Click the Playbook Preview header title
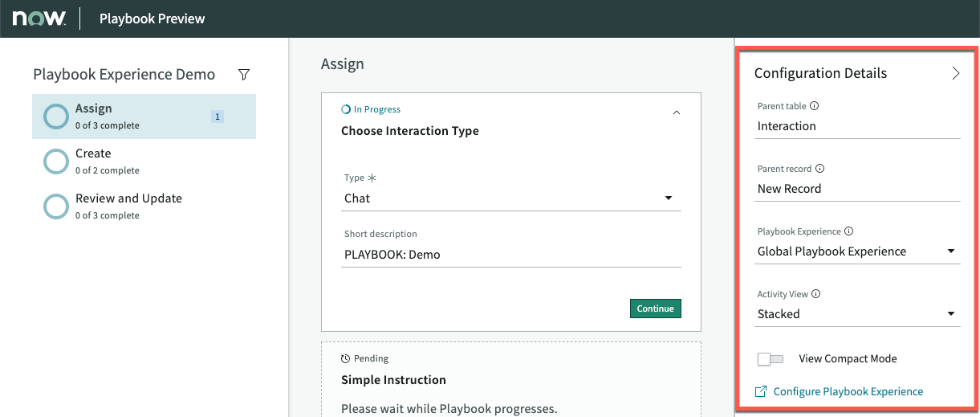This screenshot has height=417, width=980. [x=152, y=18]
